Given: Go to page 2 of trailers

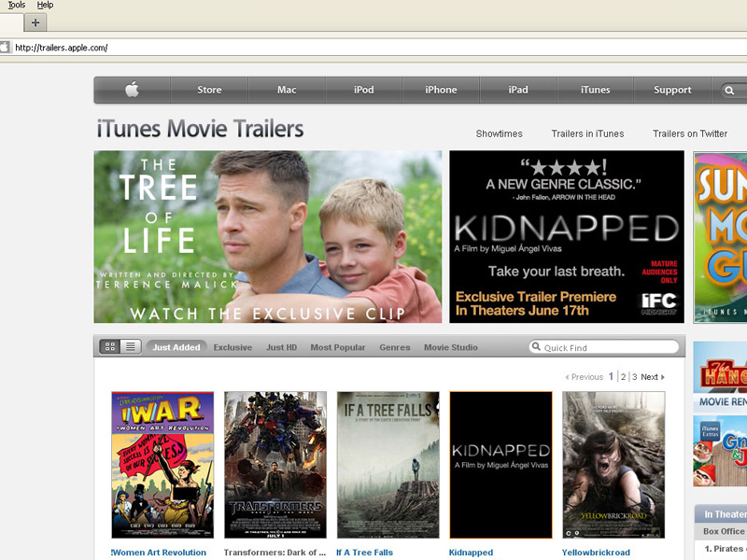Looking at the screenshot, I should coord(623,377).
